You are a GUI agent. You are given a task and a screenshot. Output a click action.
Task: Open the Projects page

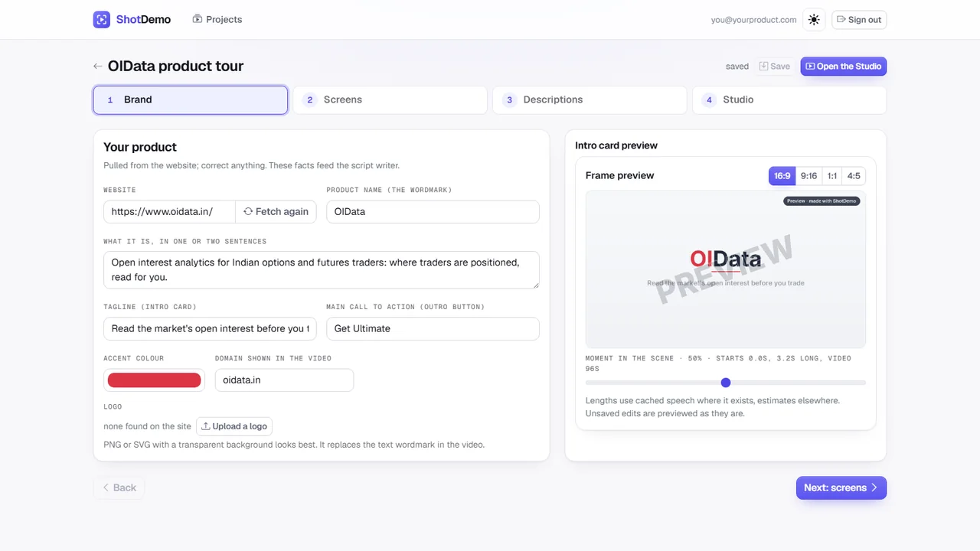217,20
